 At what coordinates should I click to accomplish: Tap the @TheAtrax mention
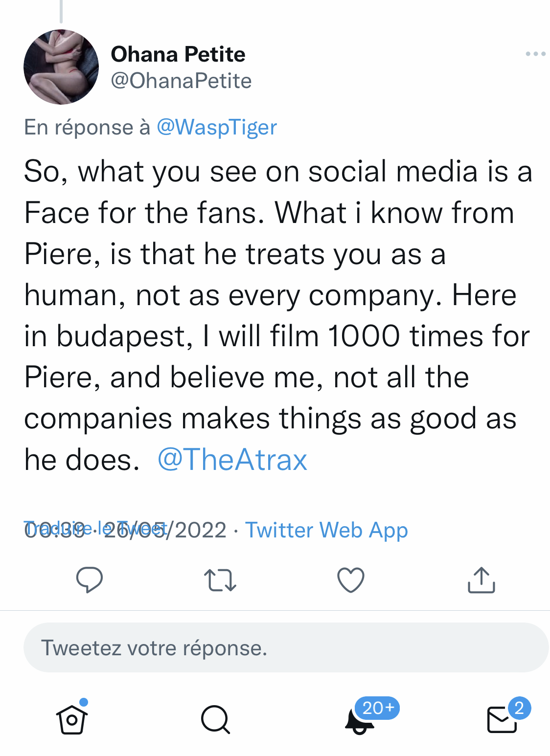click(x=232, y=460)
